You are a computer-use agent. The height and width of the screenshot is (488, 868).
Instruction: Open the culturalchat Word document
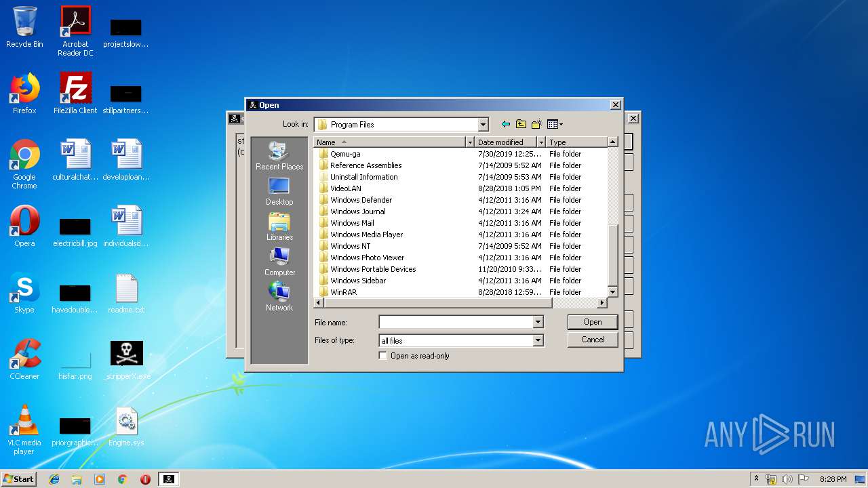pos(75,160)
